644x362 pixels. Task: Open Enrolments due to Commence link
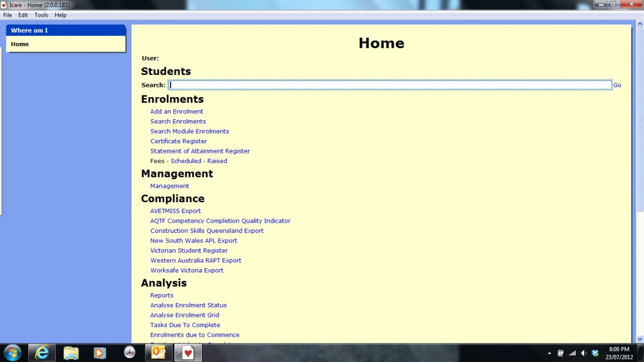click(195, 335)
